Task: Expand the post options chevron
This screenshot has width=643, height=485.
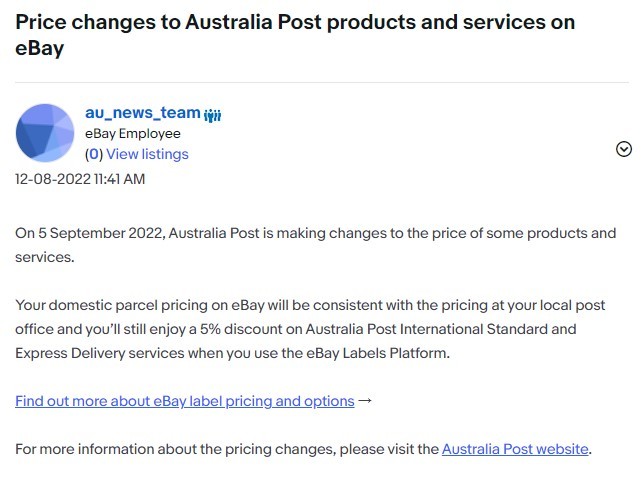Action: pos(623,149)
